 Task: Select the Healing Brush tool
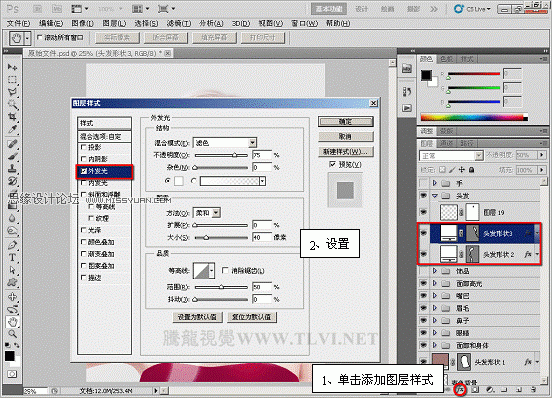13,144
